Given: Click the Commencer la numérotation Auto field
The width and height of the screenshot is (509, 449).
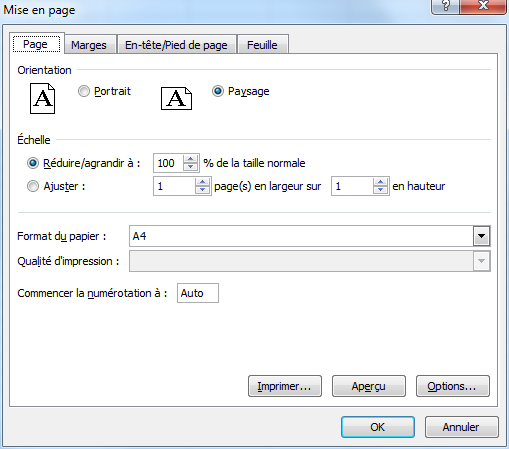Looking at the screenshot, I should [x=198, y=293].
